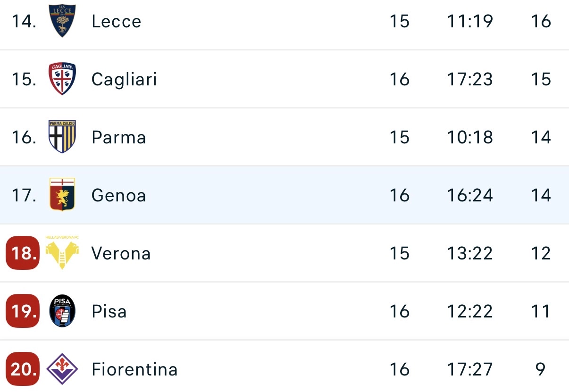The image size is (569, 392).
Task: Tap the Cagliari team logo
Action: pyautogui.click(x=62, y=79)
